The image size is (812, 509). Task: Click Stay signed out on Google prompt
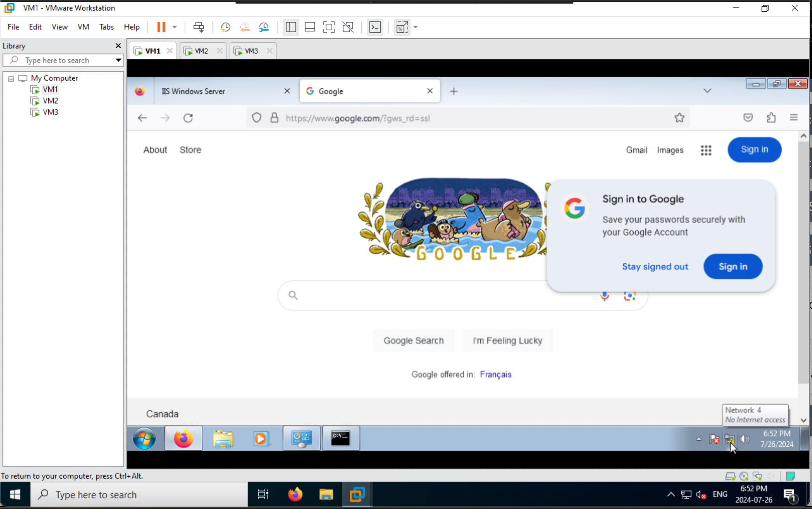click(655, 266)
